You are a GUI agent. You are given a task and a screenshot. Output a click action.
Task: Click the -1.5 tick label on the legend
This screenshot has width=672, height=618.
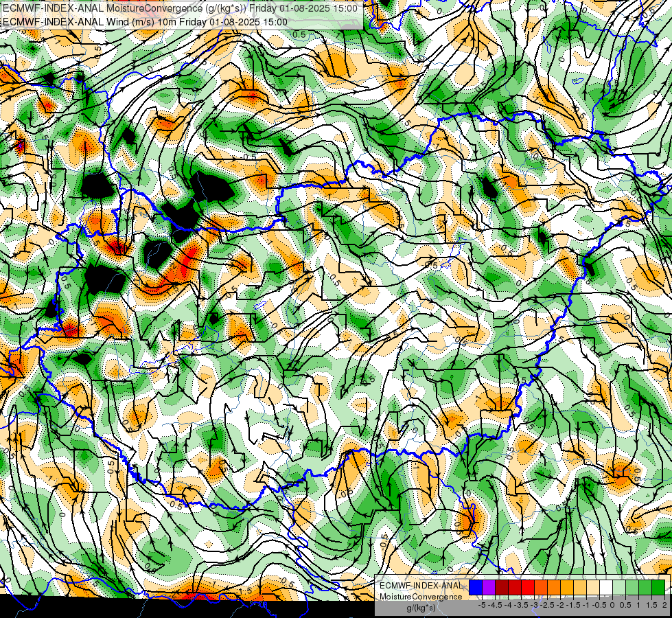(x=573, y=605)
